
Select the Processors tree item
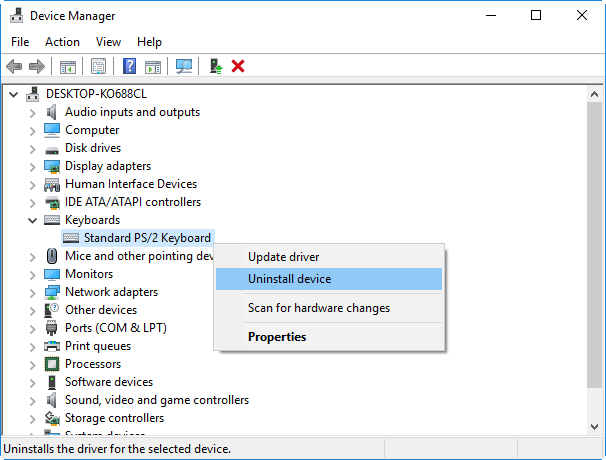tap(93, 364)
